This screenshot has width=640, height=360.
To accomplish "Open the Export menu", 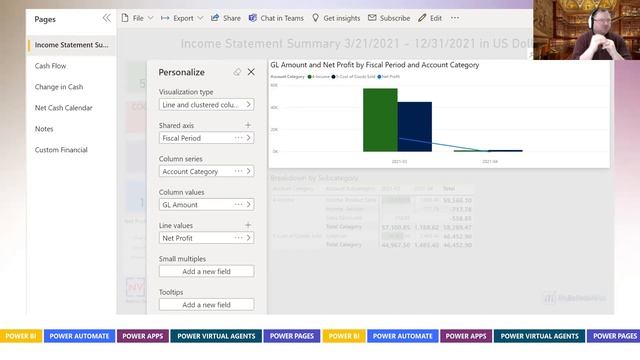I will click(x=182, y=18).
